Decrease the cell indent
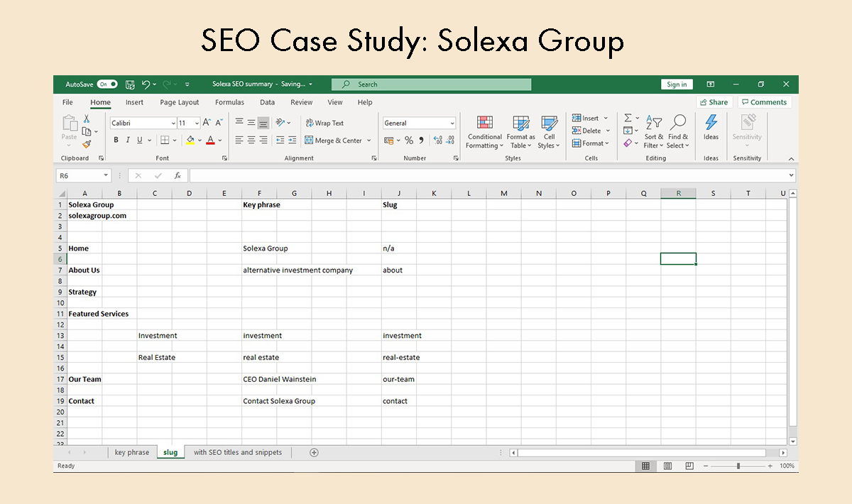 280,141
